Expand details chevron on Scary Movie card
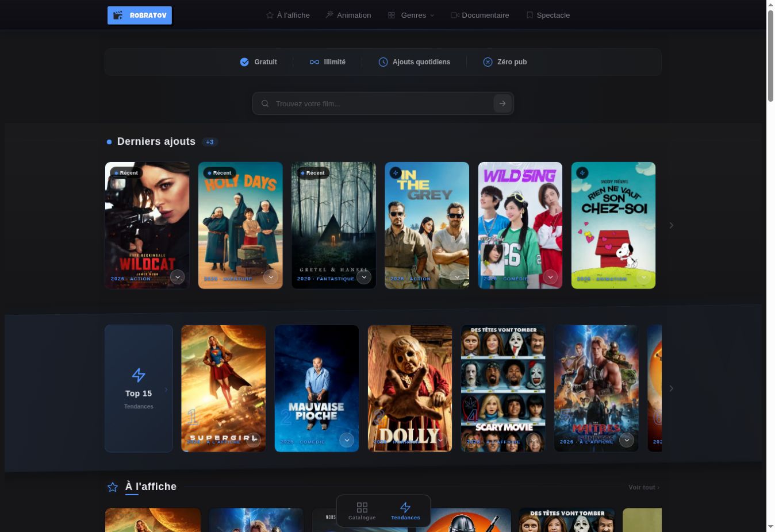The image size is (775, 532). click(533, 440)
